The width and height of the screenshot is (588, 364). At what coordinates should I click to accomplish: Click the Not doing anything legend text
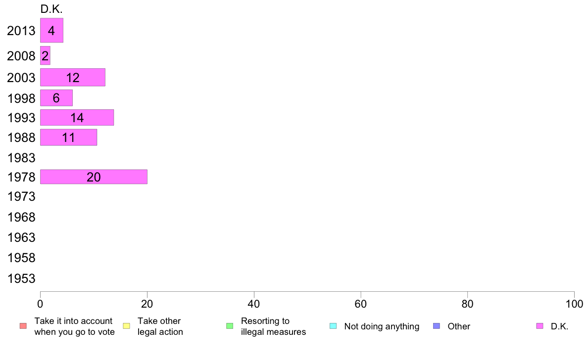pos(382,326)
